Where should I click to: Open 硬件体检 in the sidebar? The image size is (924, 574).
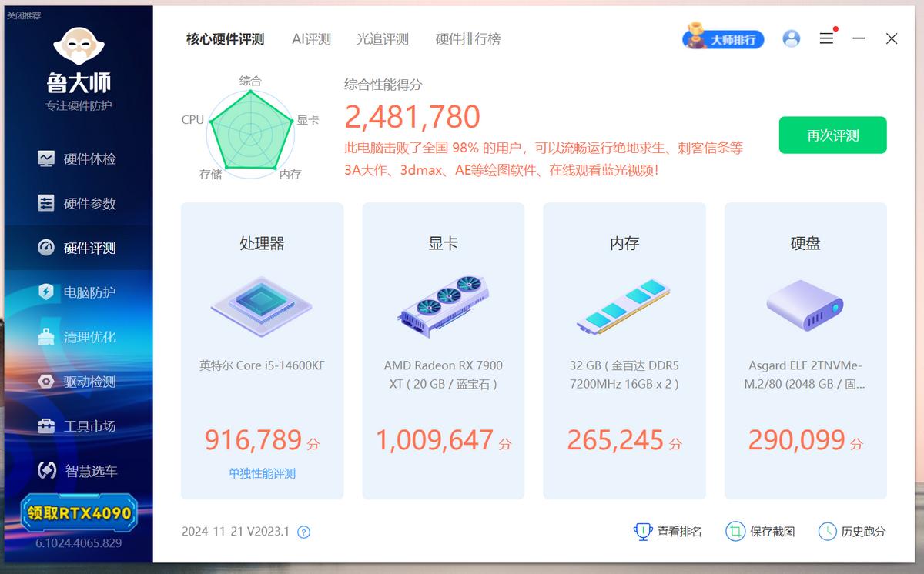[x=78, y=159]
